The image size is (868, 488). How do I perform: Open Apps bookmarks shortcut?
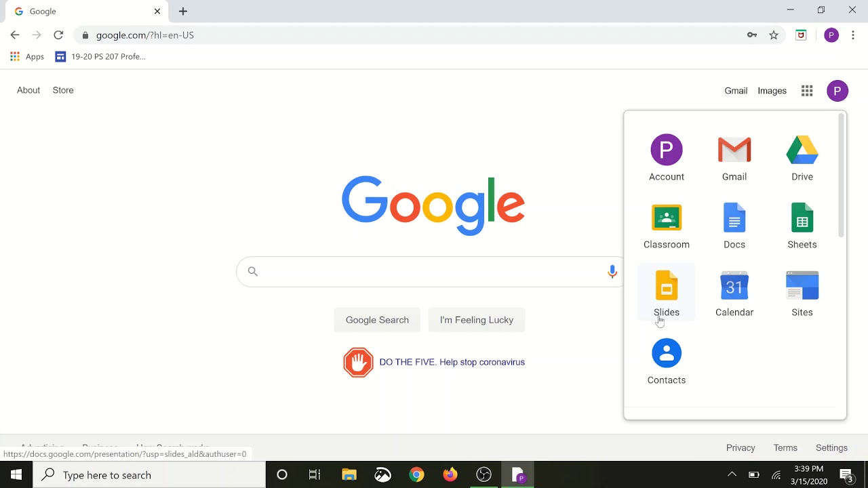tap(27, 57)
